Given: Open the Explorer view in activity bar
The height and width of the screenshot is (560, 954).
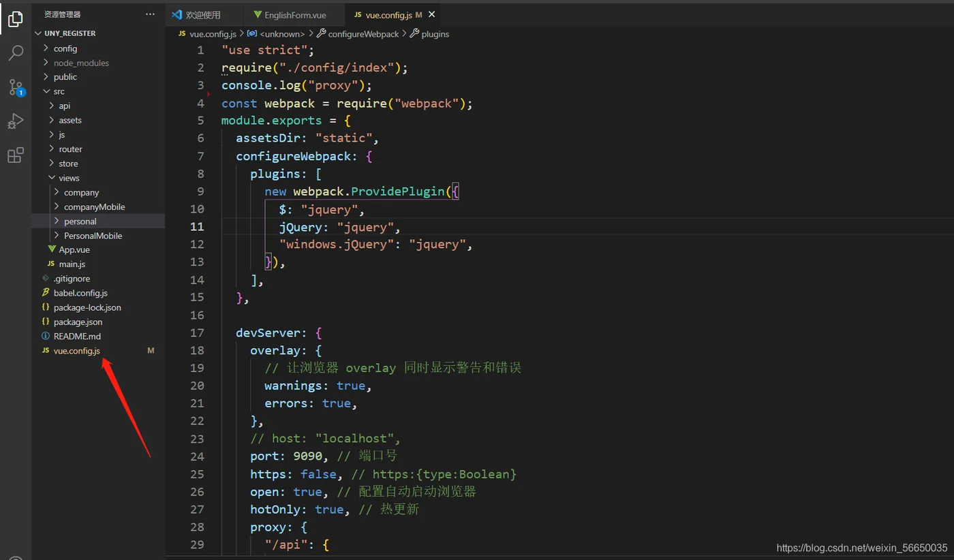Looking at the screenshot, I should click(15, 20).
